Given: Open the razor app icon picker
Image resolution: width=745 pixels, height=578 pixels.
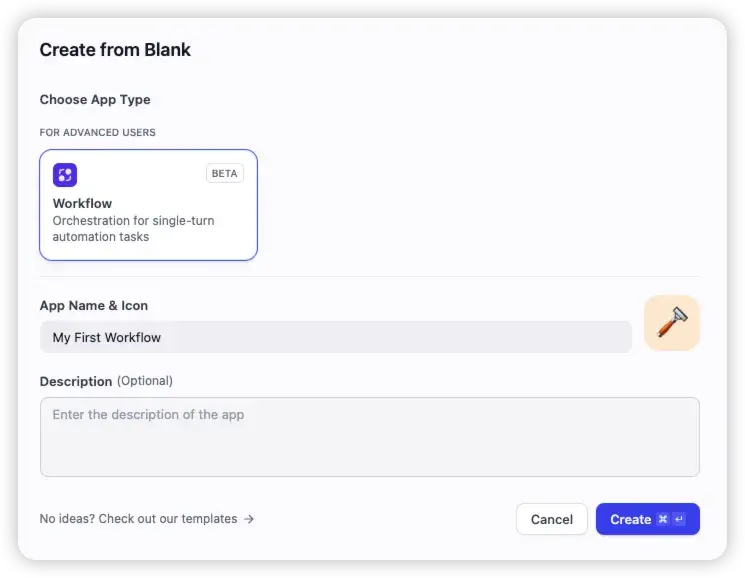Looking at the screenshot, I should 672,323.
